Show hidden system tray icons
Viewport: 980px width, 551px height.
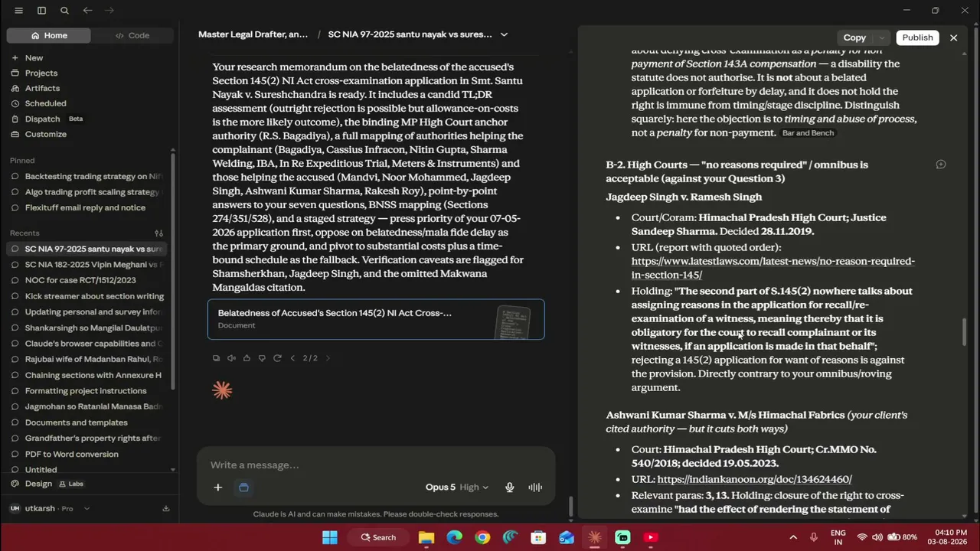pyautogui.click(x=793, y=537)
